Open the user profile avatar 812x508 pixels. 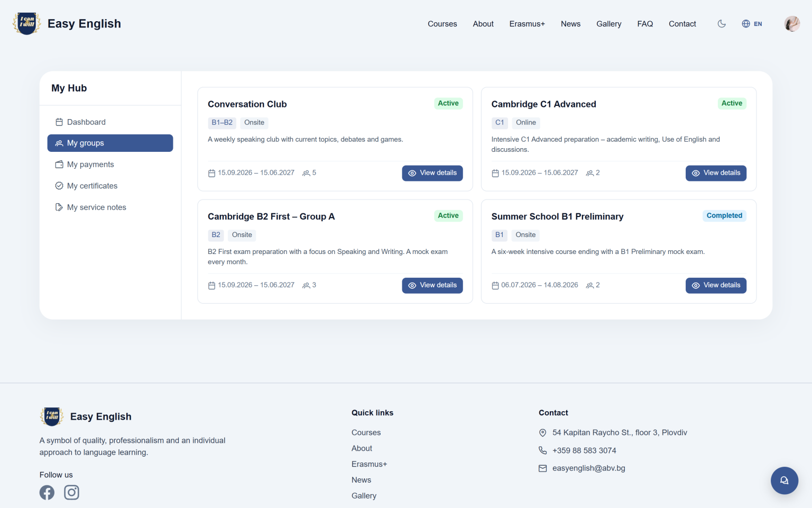point(792,24)
